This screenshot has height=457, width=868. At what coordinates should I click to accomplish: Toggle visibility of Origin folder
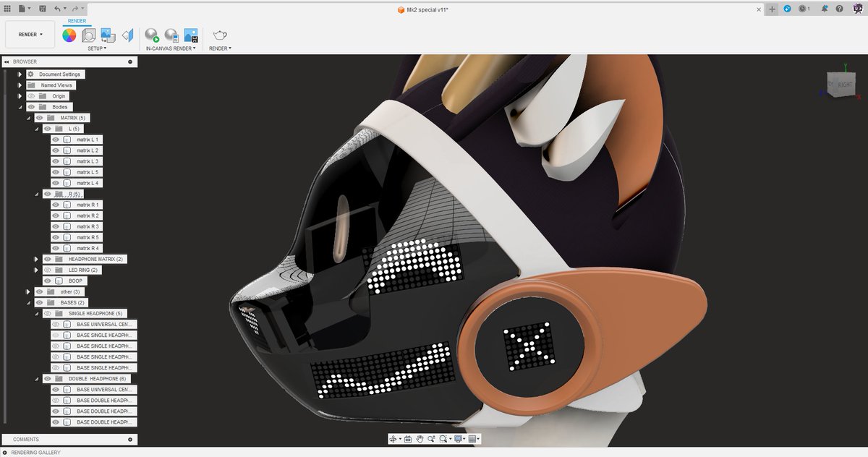[31, 96]
